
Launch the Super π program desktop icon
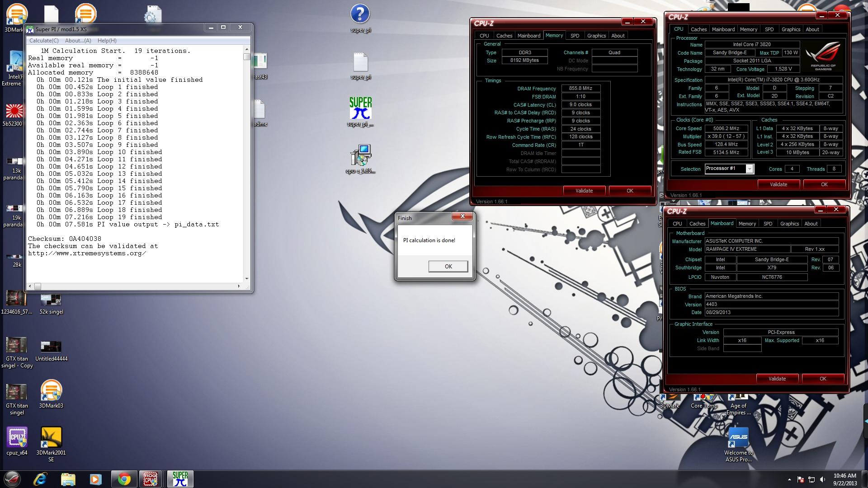[360, 112]
